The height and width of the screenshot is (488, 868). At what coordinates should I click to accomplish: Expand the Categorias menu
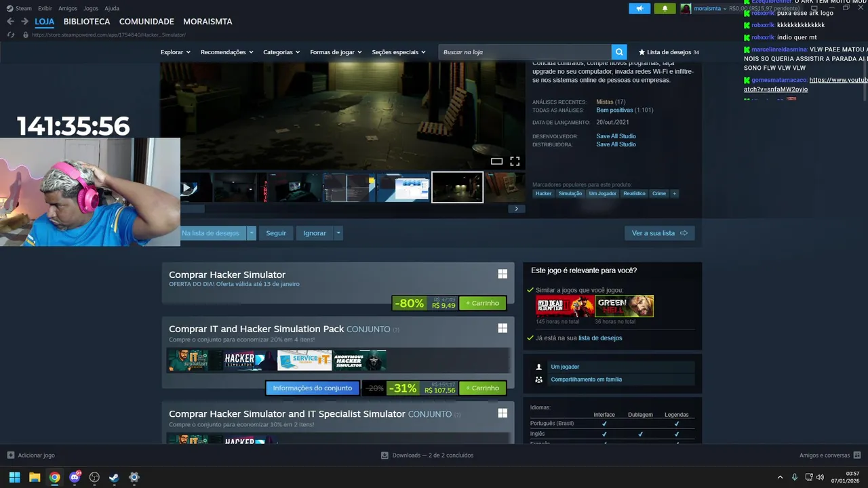(x=281, y=52)
